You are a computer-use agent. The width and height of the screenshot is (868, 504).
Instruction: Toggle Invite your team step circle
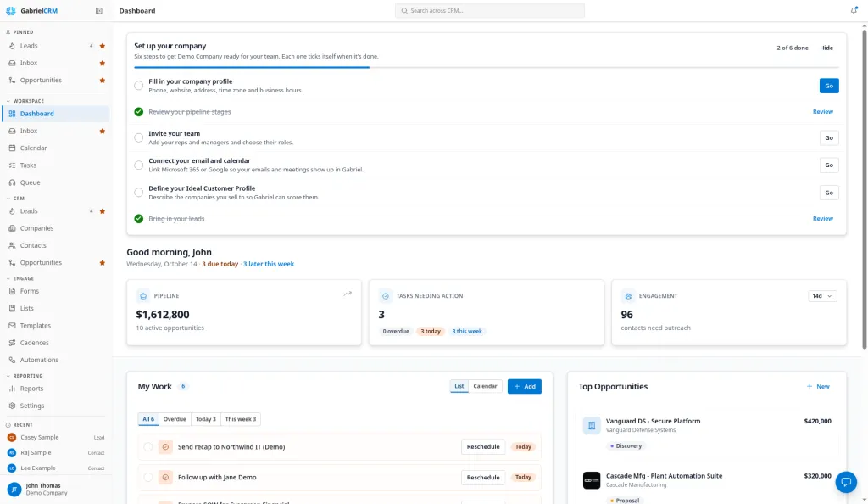pyautogui.click(x=138, y=138)
